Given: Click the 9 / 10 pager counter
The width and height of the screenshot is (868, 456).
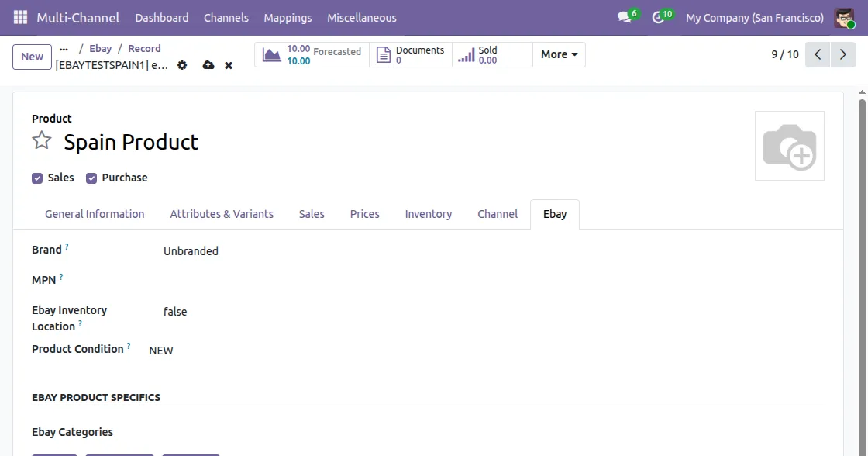Looking at the screenshot, I should (785, 54).
